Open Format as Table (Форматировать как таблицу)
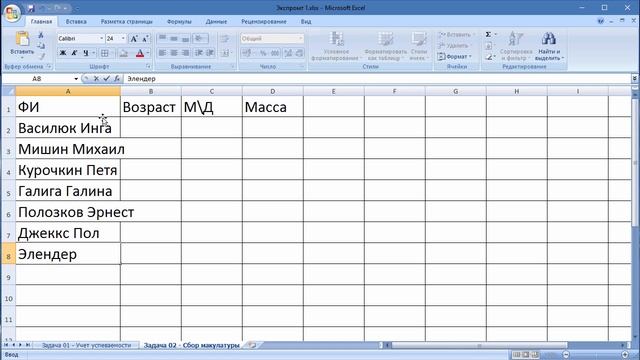 [x=385, y=46]
